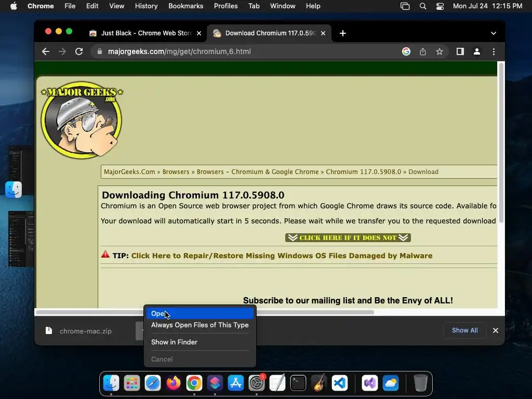Viewport: 532px width, 399px height.
Task: View site information via the lock icon
Action: coord(99,51)
